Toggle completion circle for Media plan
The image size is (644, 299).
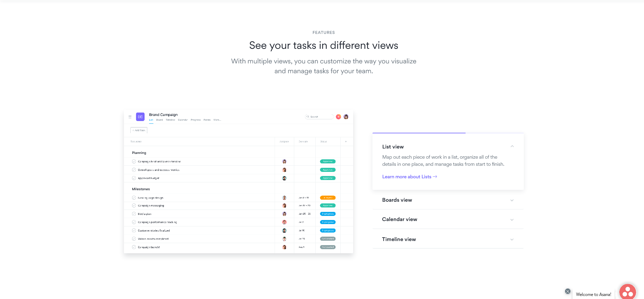[134, 214]
